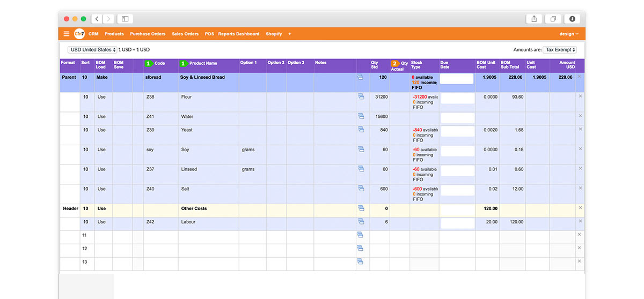Open stack icon for Yeast row
The height and width of the screenshot is (299, 644).
pyautogui.click(x=361, y=129)
